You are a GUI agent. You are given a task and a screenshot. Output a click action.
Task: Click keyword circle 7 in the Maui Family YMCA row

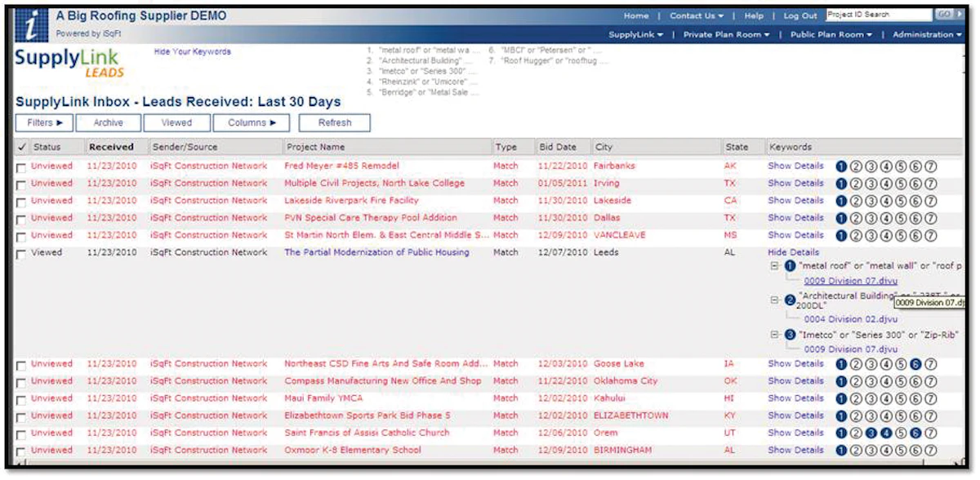coord(930,398)
